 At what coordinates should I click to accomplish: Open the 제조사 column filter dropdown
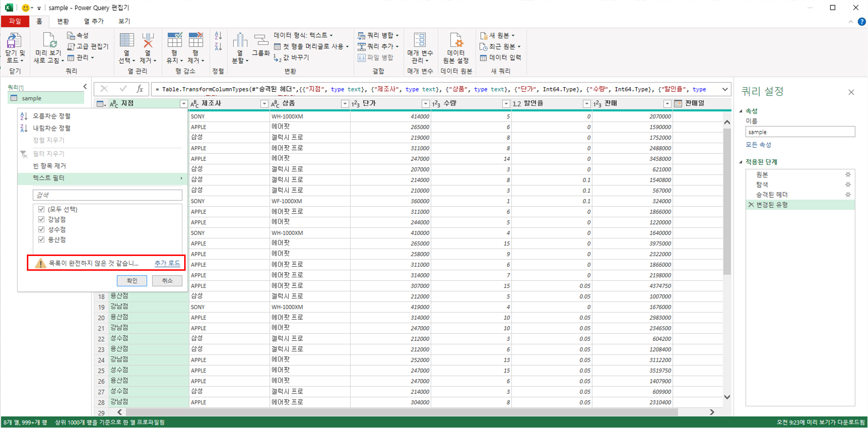(264, 104)
